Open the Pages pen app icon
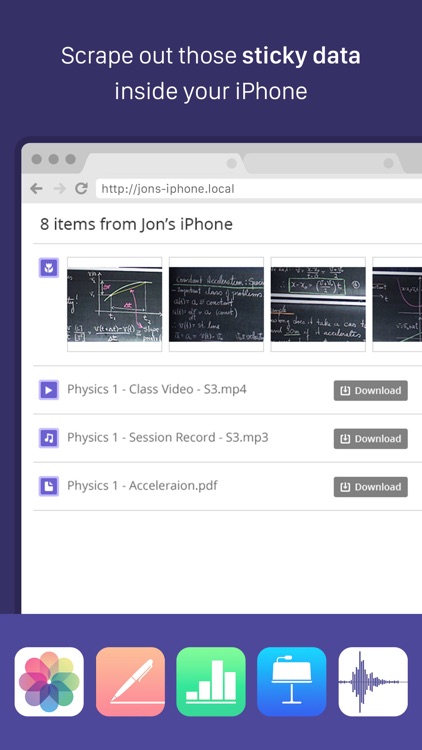Viewport: 422px width, 750px height. (x=130, y=682)
